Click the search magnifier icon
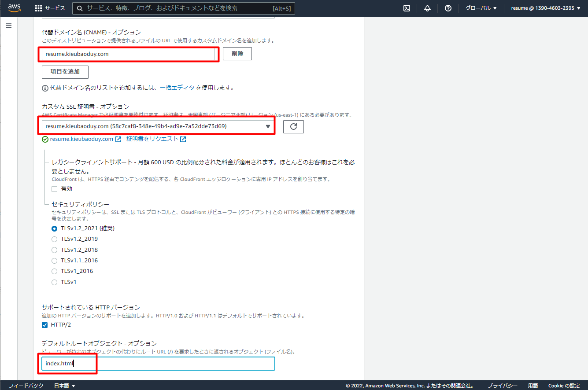 [80, 8]
